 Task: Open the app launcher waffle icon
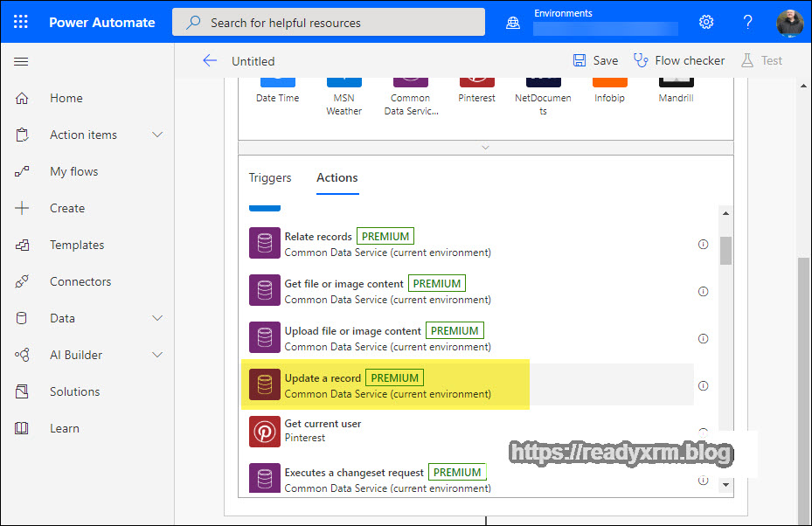(x=21, y=22)
